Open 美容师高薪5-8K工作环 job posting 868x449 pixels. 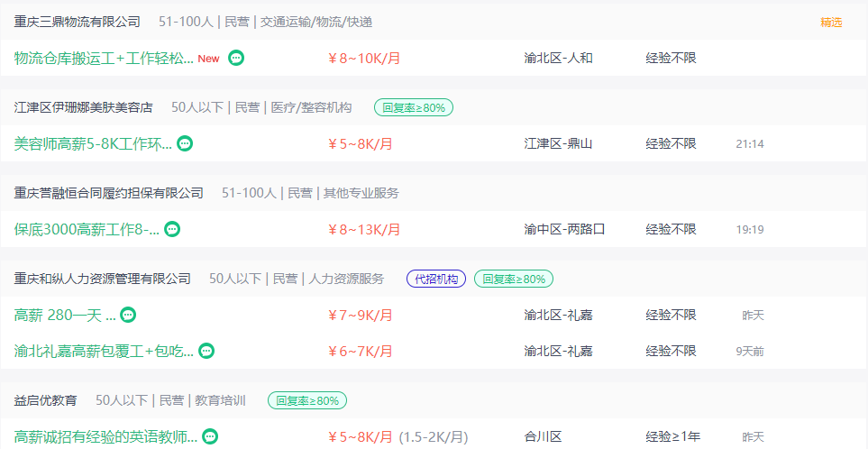pos(93,144)
